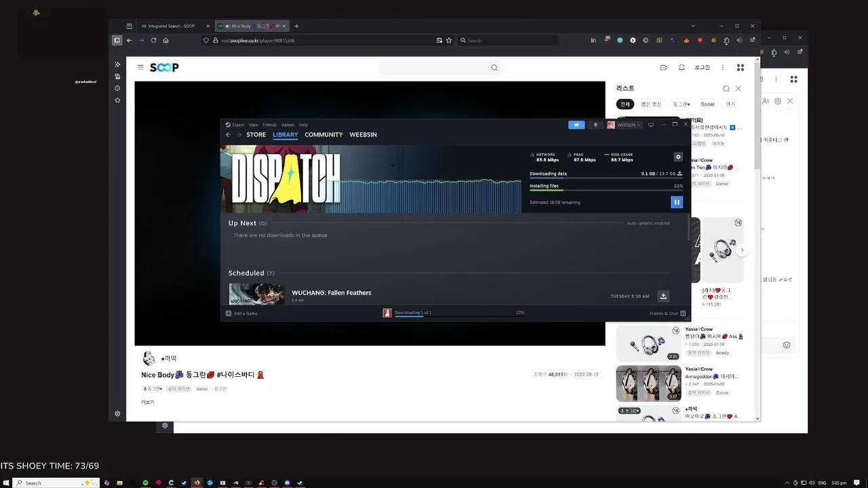Viewport: 868px width, 488px height.
Task: Open browser sidebar settings gear
Action: coord(117,413)
